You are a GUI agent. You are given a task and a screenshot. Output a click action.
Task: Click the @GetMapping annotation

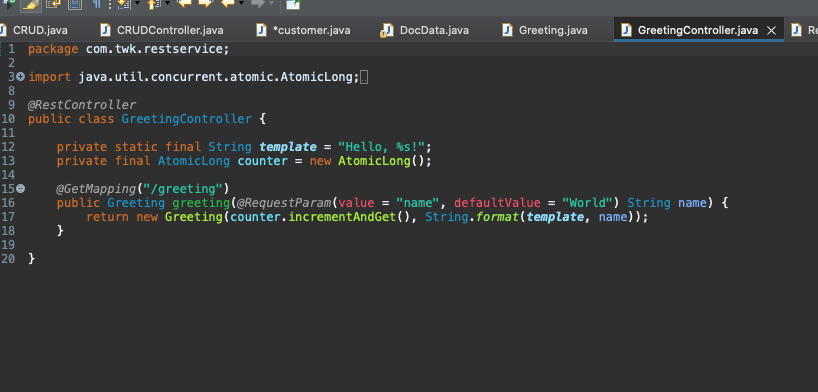coord(97,188)
